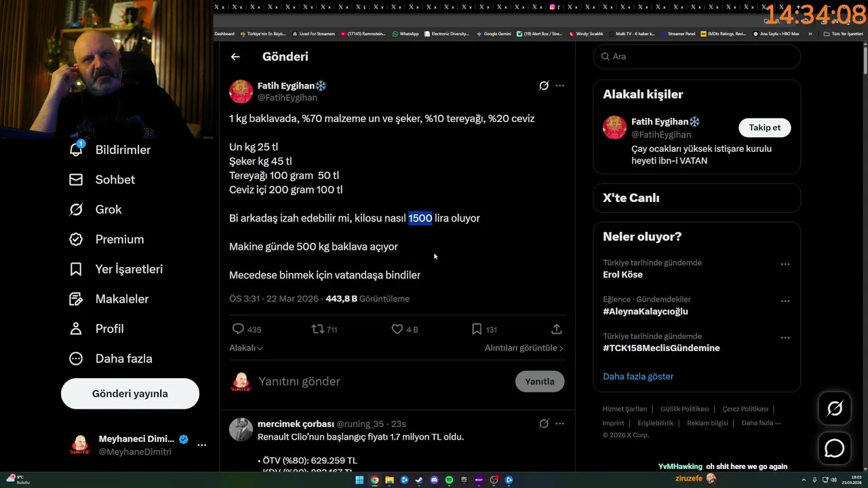Open Tüm Yer İşaretleri bookmarks folder
Image resolution: width=868 pixels, height=488 pixels.
[x=843, y=33]
